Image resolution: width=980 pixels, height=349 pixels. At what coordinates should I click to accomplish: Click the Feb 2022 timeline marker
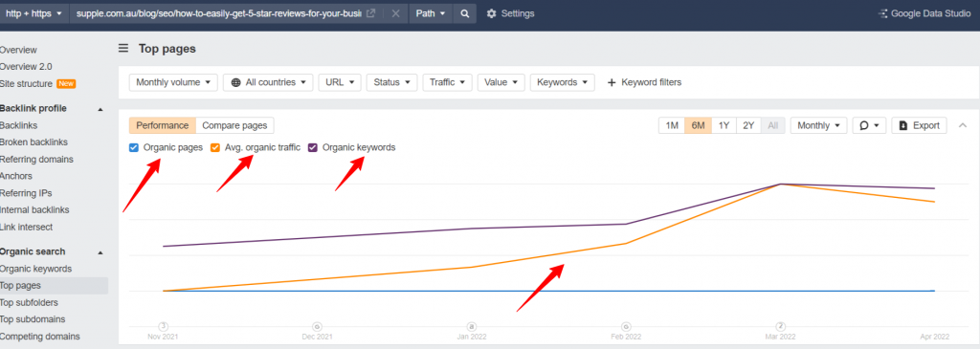(x=626, y=326)
